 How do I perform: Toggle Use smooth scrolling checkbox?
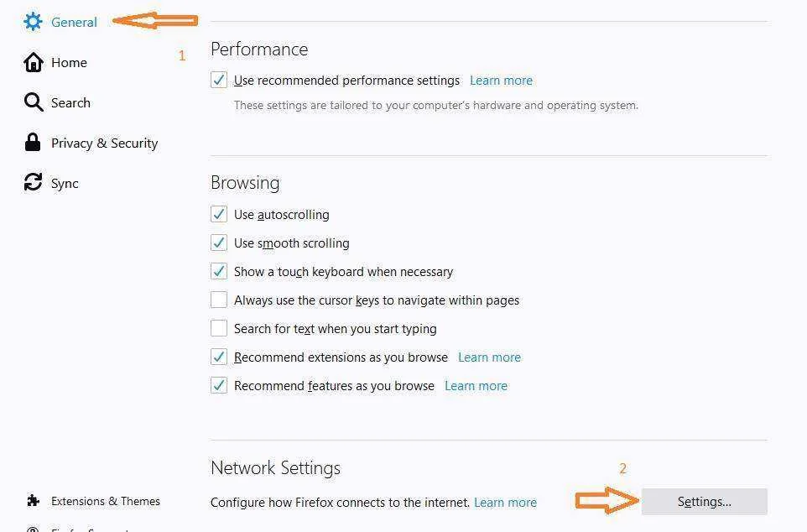click(219, 243)
